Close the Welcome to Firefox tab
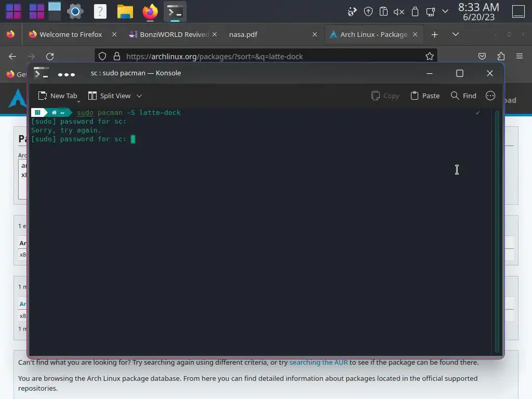The height and width of the screenshot is (399, 532). click(114, 34)
